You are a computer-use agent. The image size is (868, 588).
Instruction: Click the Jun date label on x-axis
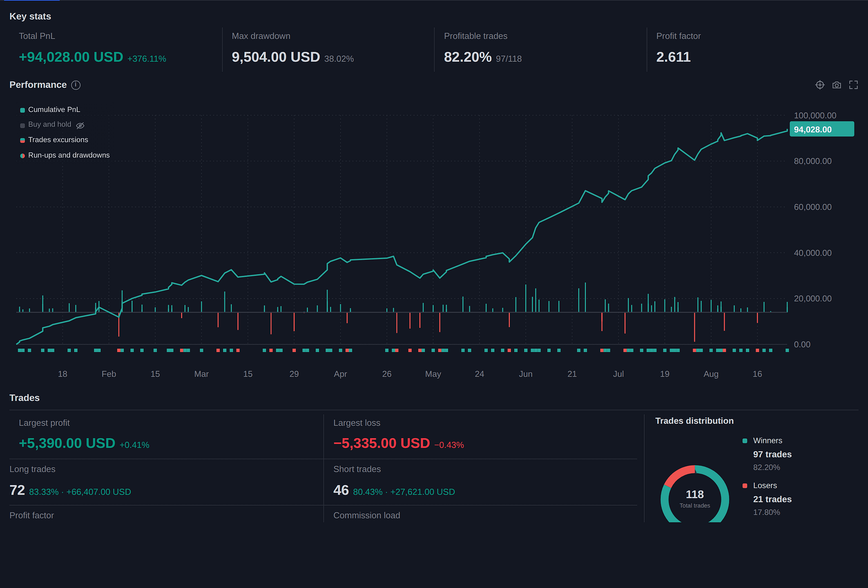pyautogui.click(x=525, y=374)
